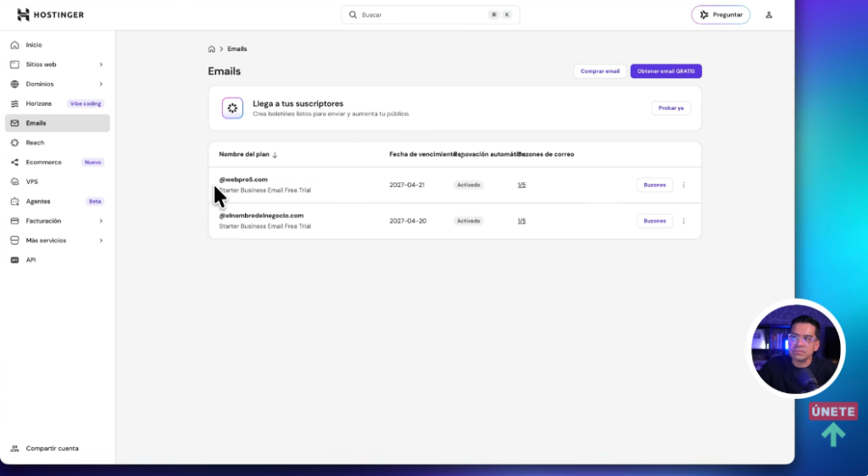Expand the Sitios web submenu chevron

tap(101, 64)
